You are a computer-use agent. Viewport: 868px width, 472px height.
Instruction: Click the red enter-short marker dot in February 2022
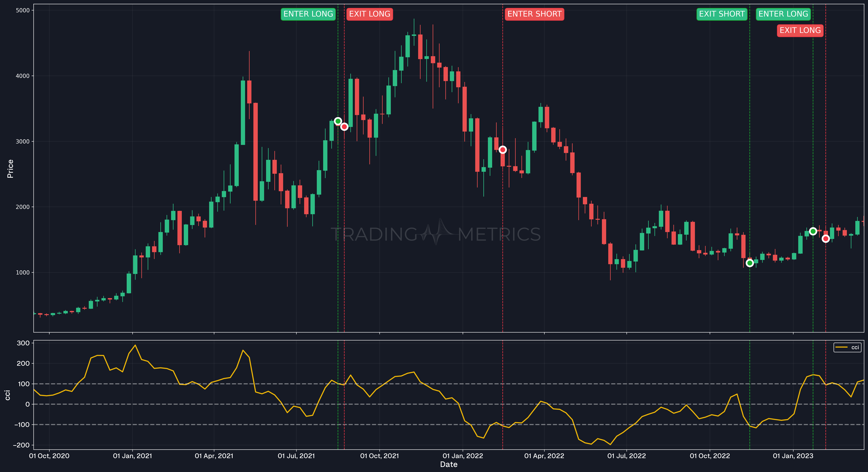(x=502, y=150)
